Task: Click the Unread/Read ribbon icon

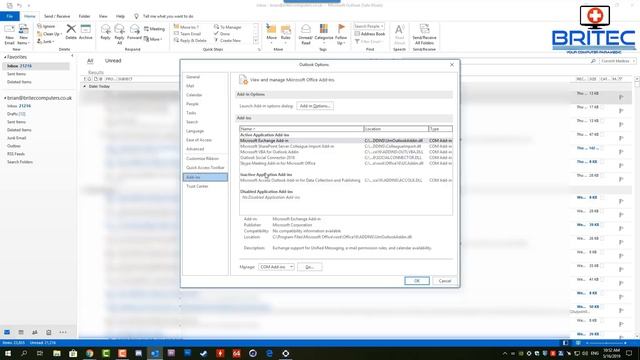Action: pyautogui.click(x=306, y=34)
